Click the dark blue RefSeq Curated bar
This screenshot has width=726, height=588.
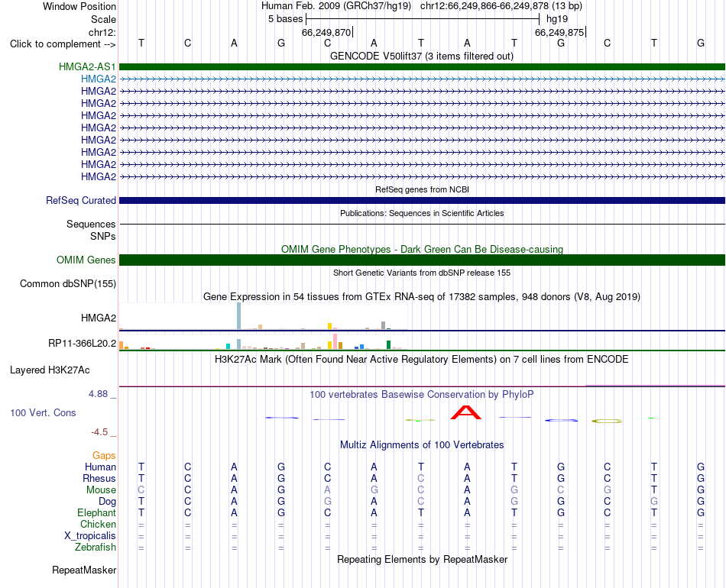click(x=422, y=200)
